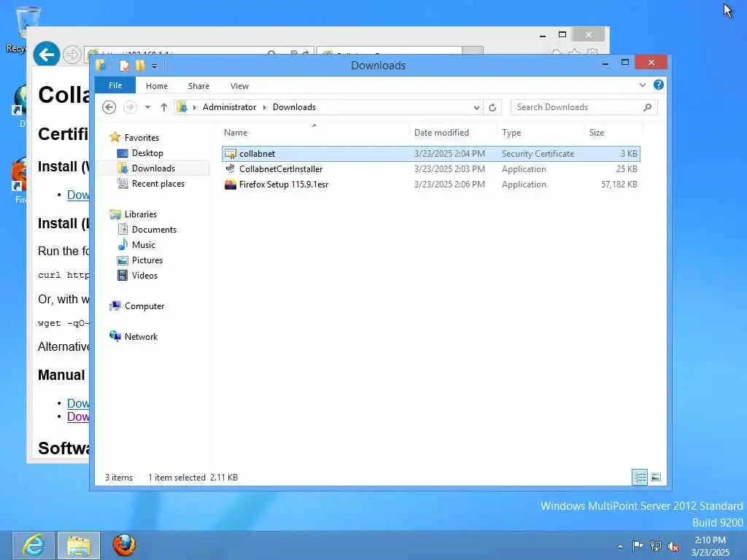Open the Action Center flag icon
The image size is (747, 560).
coord(638,545)
